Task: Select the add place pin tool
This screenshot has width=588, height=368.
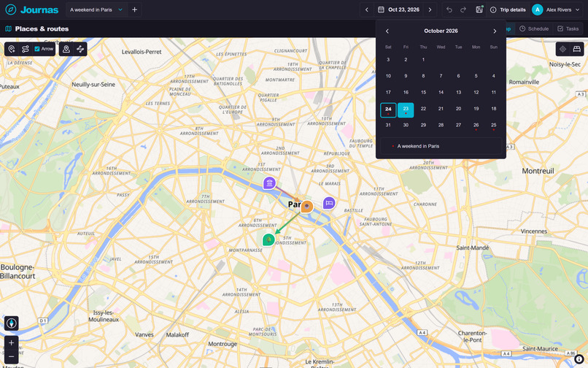Action: point(12,49)
